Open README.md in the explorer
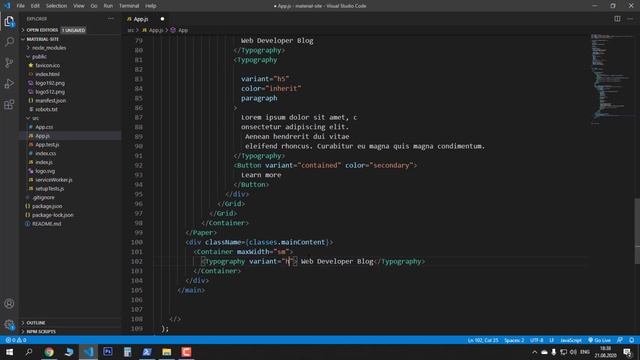 47,224
